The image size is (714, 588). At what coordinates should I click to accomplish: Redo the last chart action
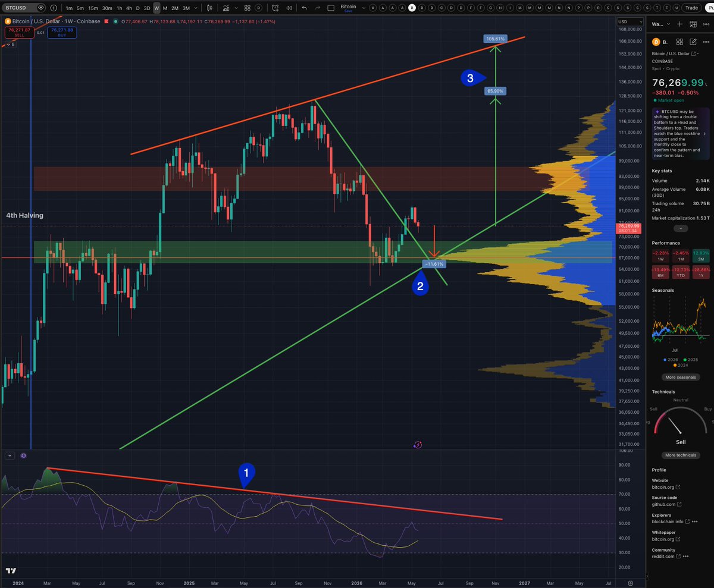point(318,8)
